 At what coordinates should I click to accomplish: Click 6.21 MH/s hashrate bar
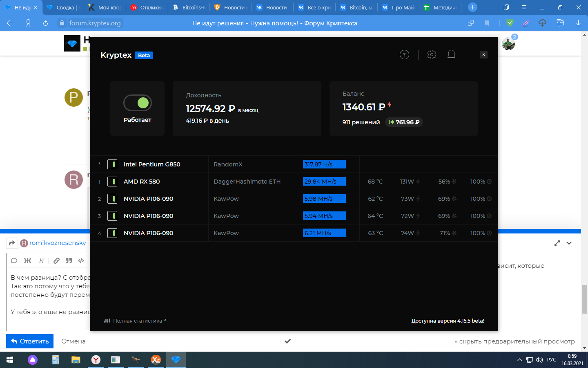324,233
